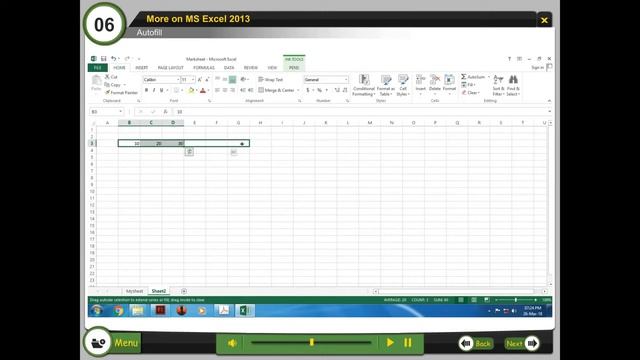Switch to the DATA ribbon tab
Screen dimensions: 640x360
tap(229, 68)
